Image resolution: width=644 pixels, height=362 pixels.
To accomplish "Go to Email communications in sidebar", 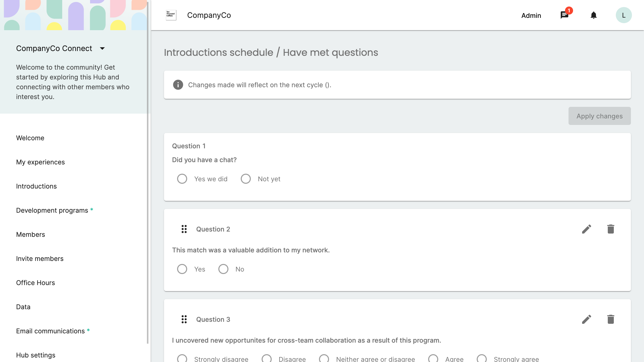I will pyautogui.click(x=50, y=331).
